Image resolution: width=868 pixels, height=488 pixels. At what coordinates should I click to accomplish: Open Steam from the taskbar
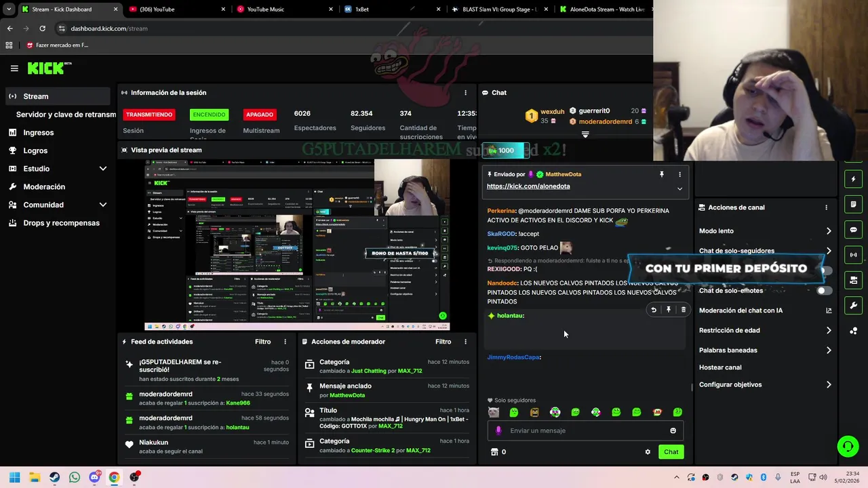(54, 477)
